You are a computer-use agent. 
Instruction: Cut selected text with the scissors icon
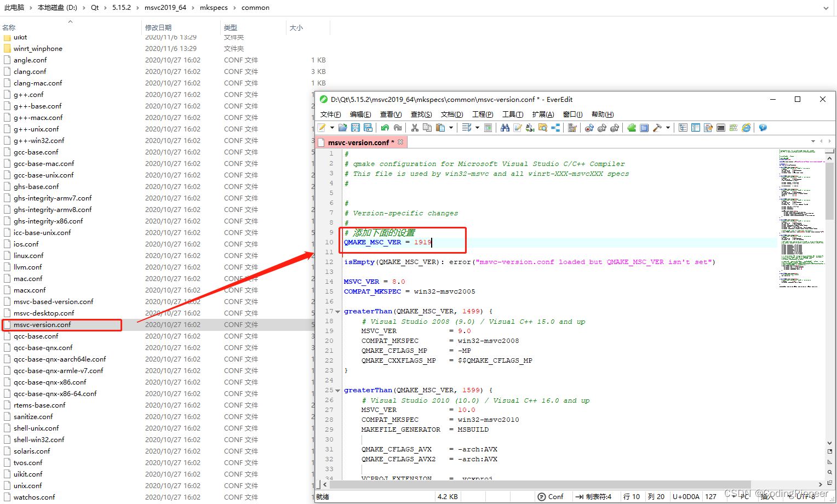tap(415, 128)
